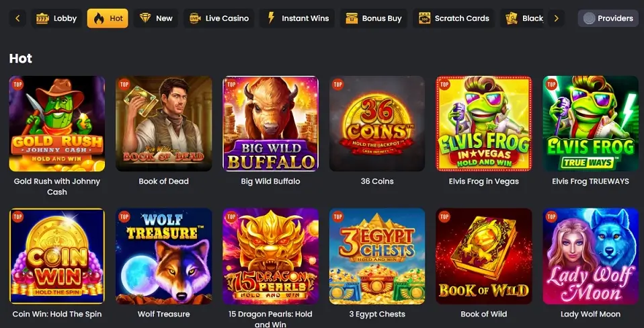Click the flame icon on Hot tab
This screenshot has height=328, width=644.
pyautogui.click(x=99, y=18)
